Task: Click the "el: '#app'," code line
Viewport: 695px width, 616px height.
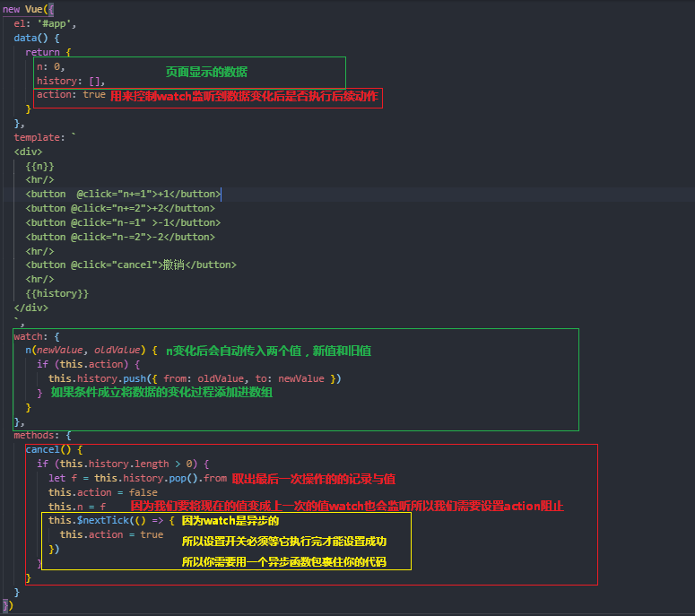Action: pyautogui.click(x=45, y=24)
